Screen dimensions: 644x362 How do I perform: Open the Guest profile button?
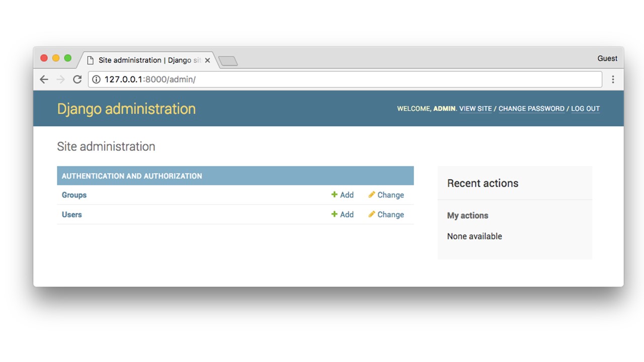point(607,58)
